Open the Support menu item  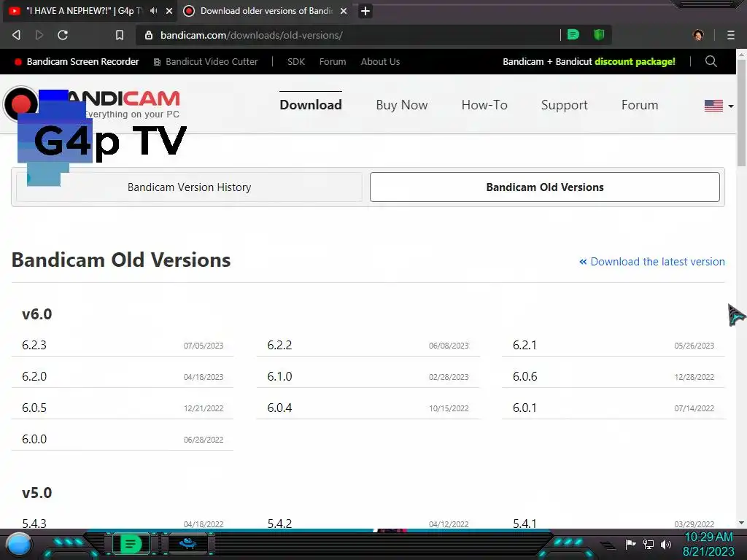[564, 105]
